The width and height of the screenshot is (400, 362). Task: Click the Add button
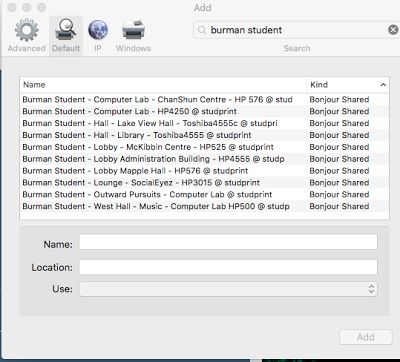pyautogui.click(x=366, y=337)
